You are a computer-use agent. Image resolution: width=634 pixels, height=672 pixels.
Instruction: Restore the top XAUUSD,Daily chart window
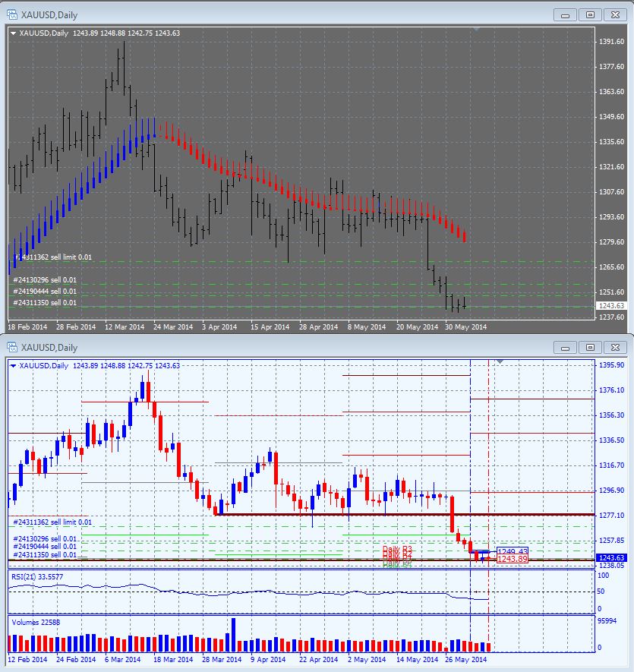coord(590,15)
